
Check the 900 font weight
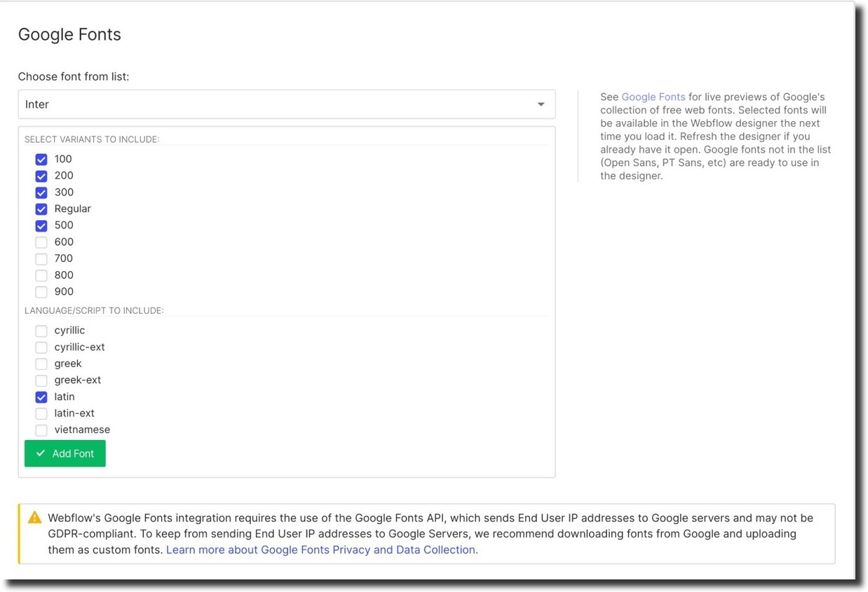pyautogui.click(x=41, y=291)
